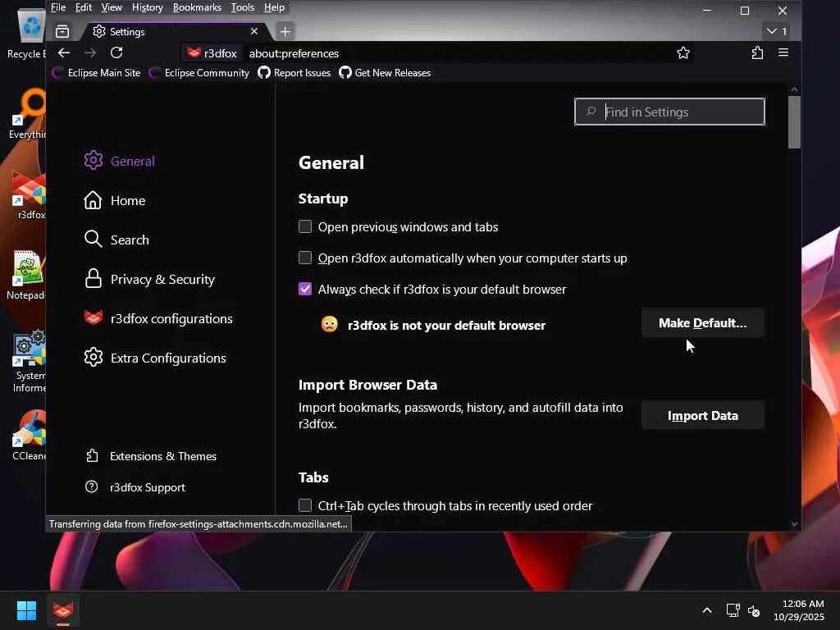The image size is (840, 630).
Task: Open Extensions & Themes from sidebar
Action: click(151, 456)
